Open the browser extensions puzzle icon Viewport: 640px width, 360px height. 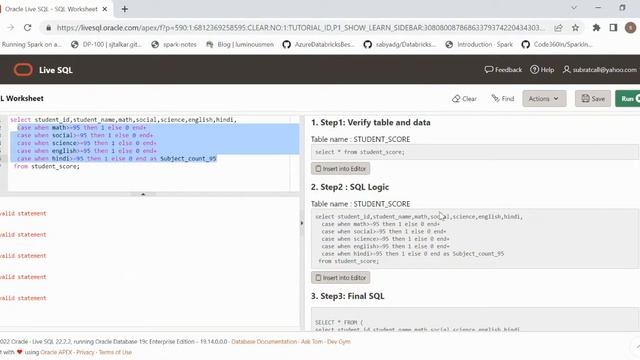coord(596,28)
